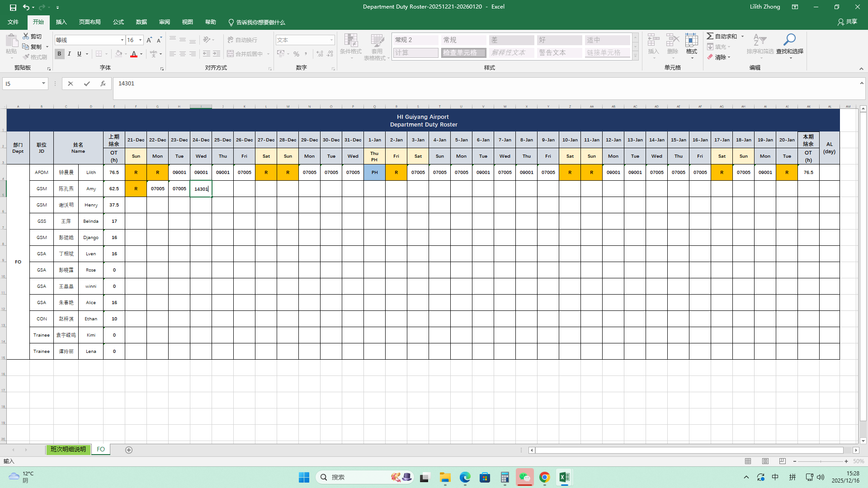Click the AutoSum 自动求和 button
868x488 pixels.
(x=722, y=36)
